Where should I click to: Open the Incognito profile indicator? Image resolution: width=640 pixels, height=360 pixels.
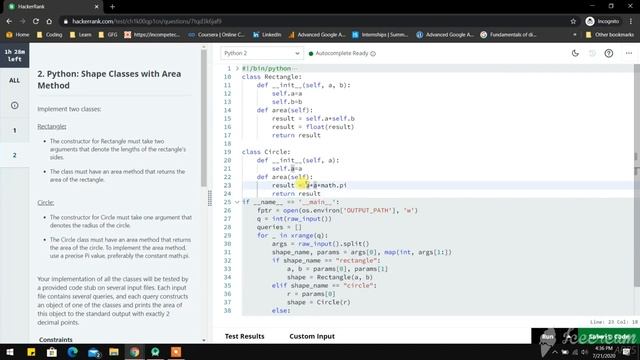coord(602,21)
